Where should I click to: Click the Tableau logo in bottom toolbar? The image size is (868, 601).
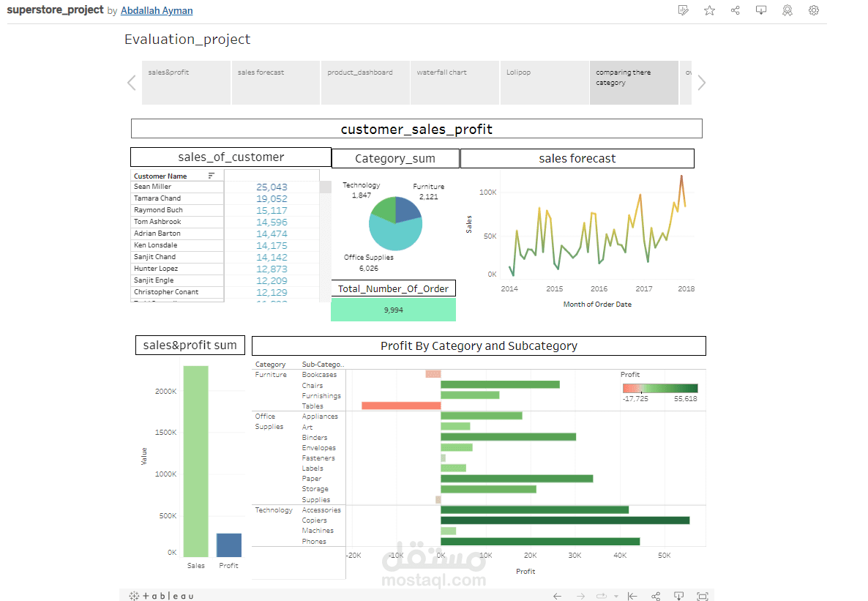[x=161, y=596]
